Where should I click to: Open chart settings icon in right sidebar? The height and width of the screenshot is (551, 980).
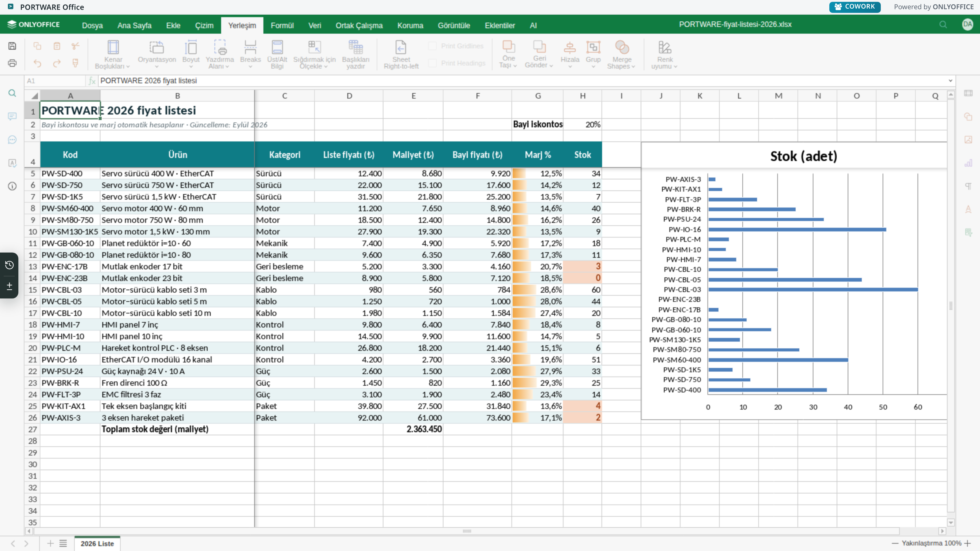[968, 163]
